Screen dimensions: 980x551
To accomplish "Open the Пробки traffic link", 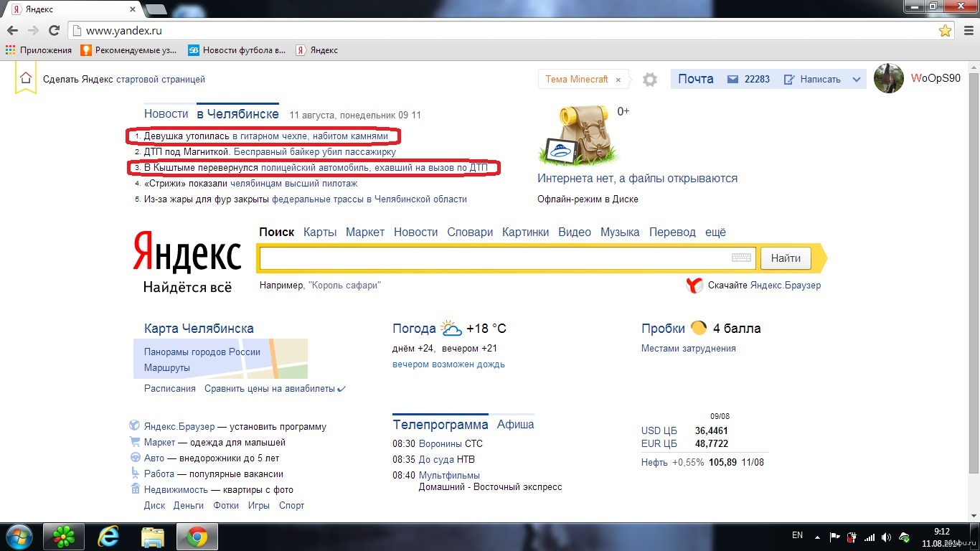I will tap(663, 329).
